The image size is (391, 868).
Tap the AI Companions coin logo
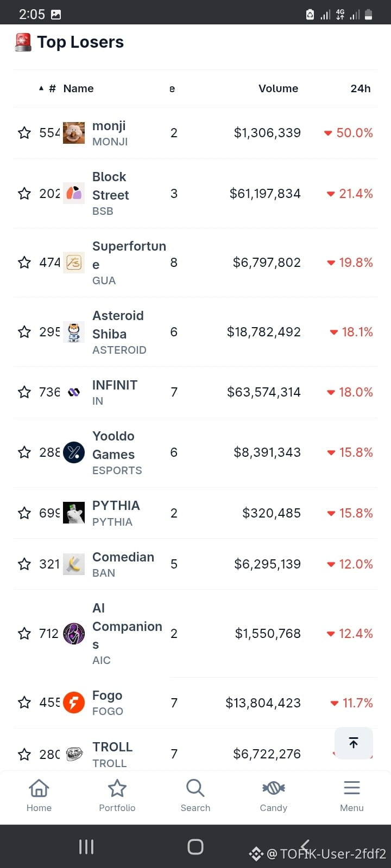(x=74, y=633)
